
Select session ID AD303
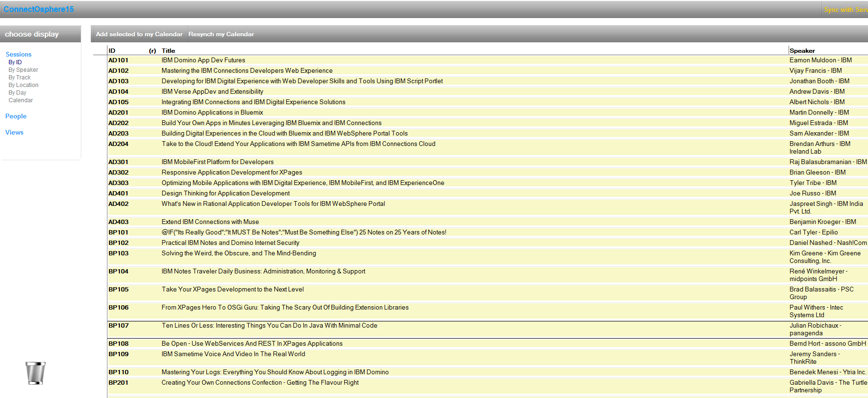pos(118,183)
